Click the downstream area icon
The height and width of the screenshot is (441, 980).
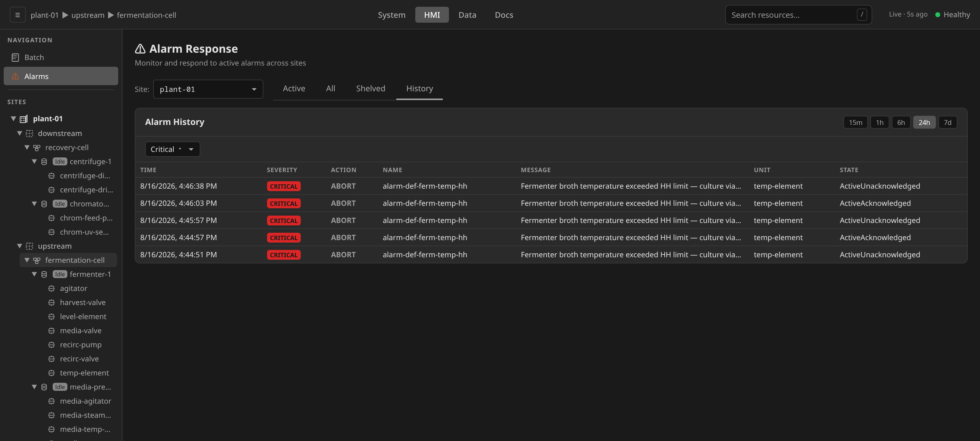point(29,133)
